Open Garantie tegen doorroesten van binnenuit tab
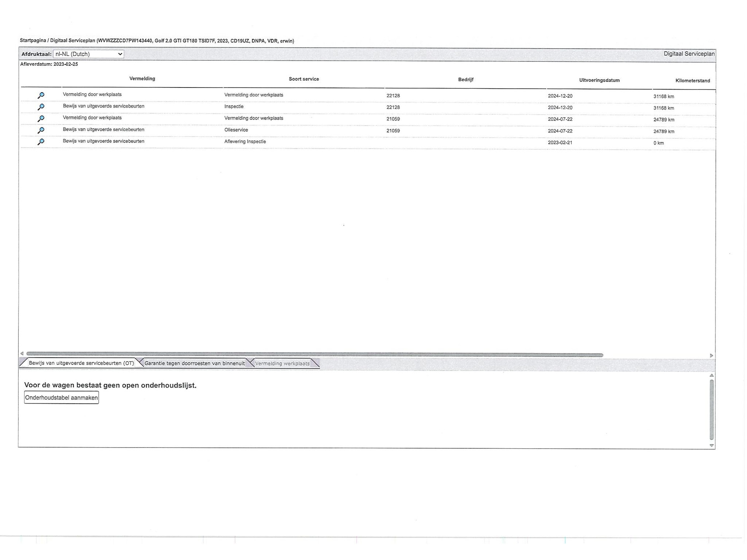The width and height of the screenshot is (747, 560). (195, 363)
